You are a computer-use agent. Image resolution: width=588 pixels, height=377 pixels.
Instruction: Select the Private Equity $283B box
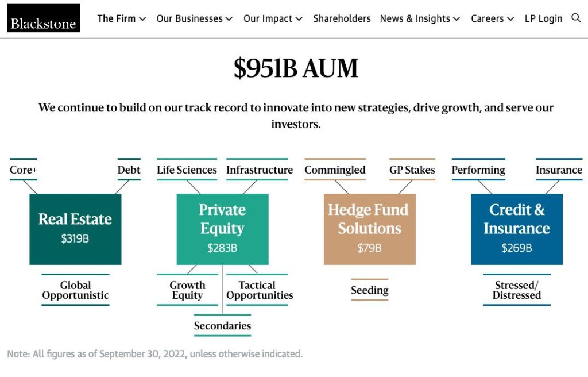(x=222, y=229)
